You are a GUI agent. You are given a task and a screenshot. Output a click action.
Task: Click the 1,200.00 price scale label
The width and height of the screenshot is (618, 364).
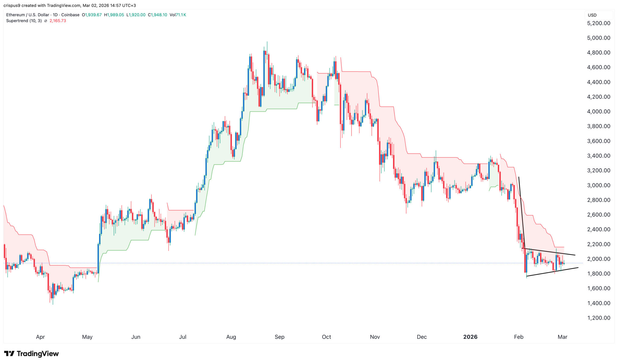click(x=598, y=318)
